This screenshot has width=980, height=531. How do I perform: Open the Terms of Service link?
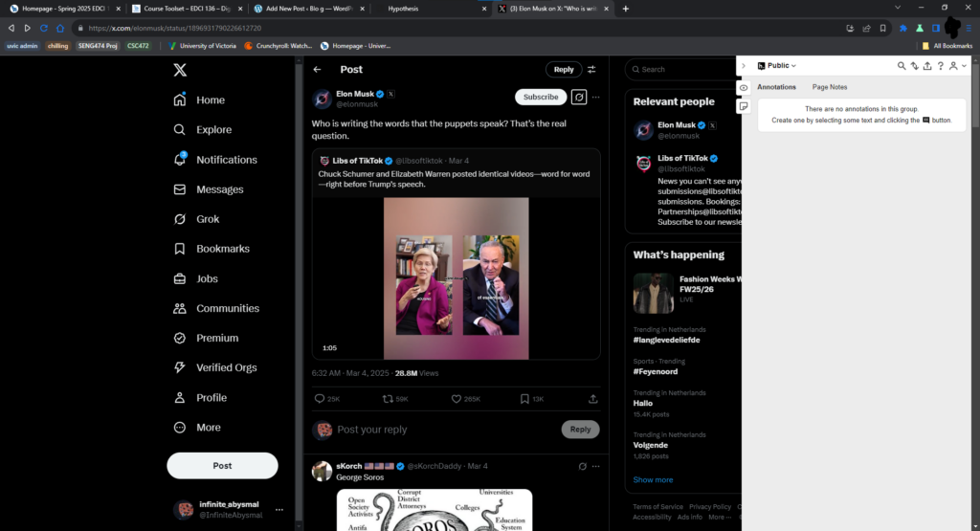(x=657, y=507)
